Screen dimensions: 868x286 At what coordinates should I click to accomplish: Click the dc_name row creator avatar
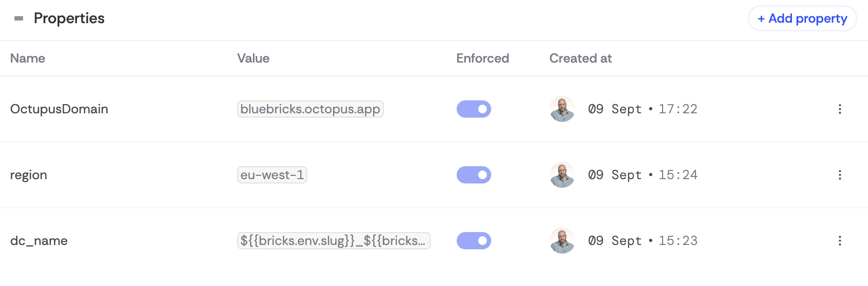[x=562, y=241]
